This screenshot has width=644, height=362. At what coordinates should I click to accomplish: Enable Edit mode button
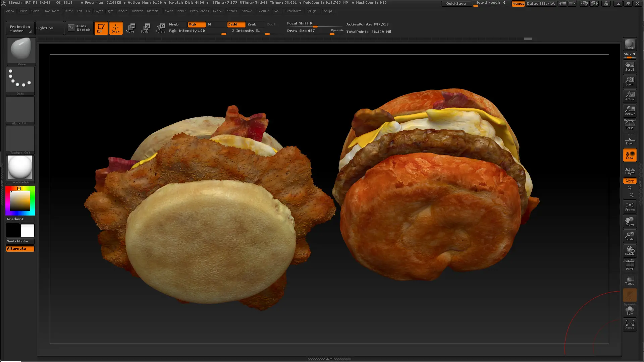coord(101,28)
